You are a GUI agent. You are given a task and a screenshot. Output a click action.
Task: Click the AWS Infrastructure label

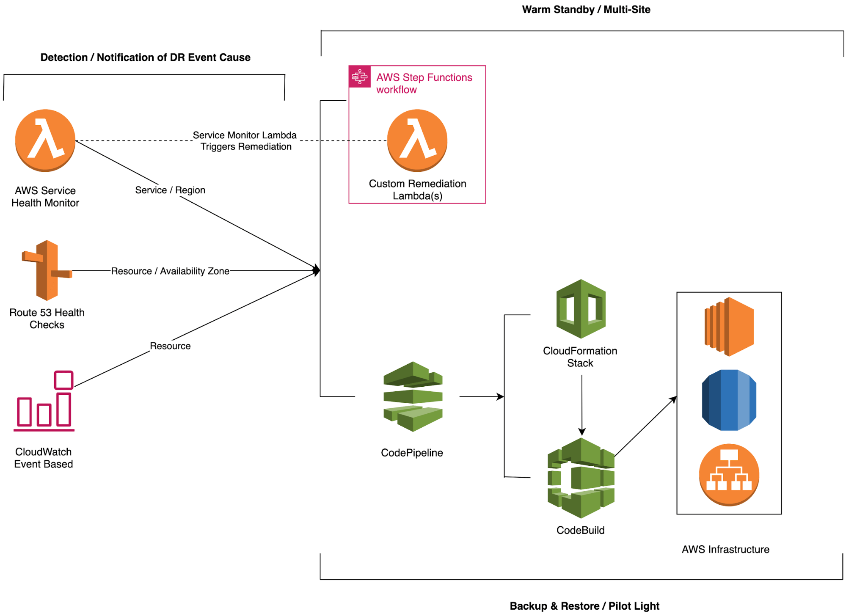click(726, 549)
